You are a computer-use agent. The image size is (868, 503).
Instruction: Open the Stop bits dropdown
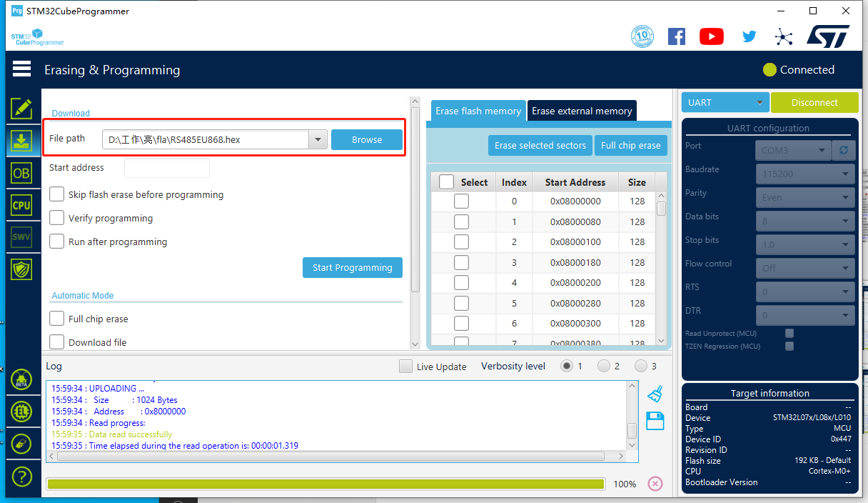(x=805, y=244)
